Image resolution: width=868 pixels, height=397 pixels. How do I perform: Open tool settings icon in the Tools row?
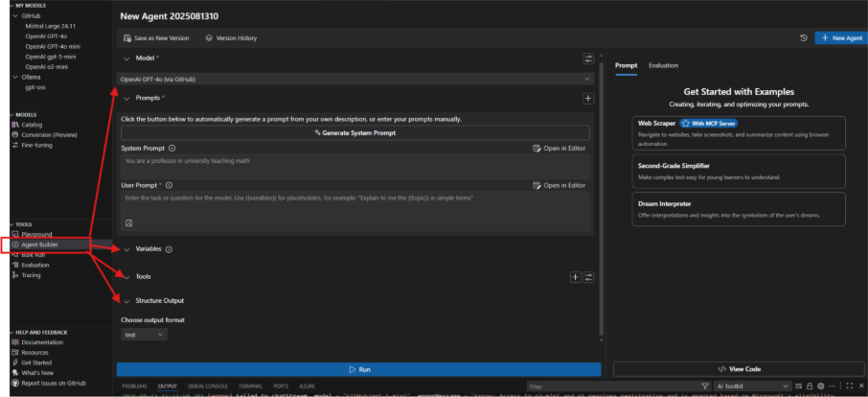(588, 277)
